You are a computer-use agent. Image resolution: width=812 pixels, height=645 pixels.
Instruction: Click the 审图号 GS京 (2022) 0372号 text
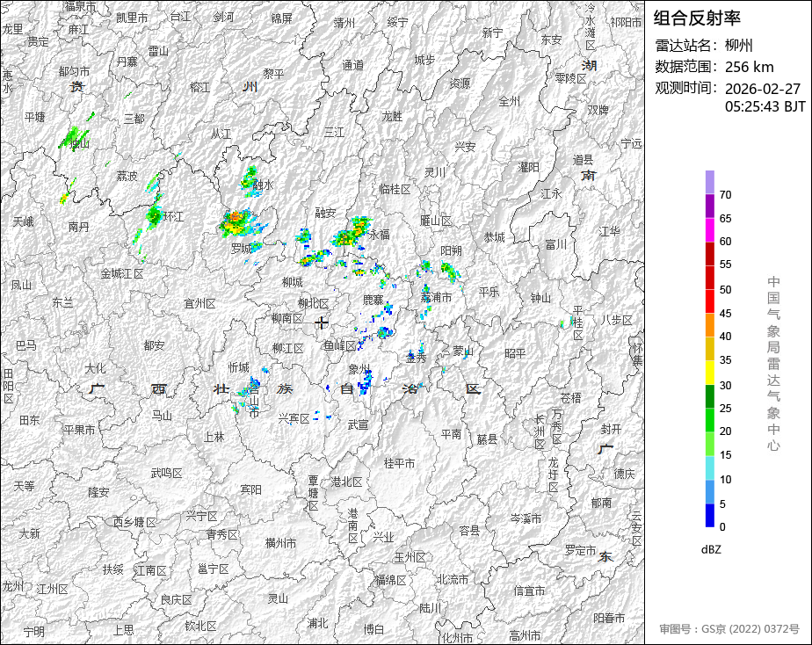(729, 629)
